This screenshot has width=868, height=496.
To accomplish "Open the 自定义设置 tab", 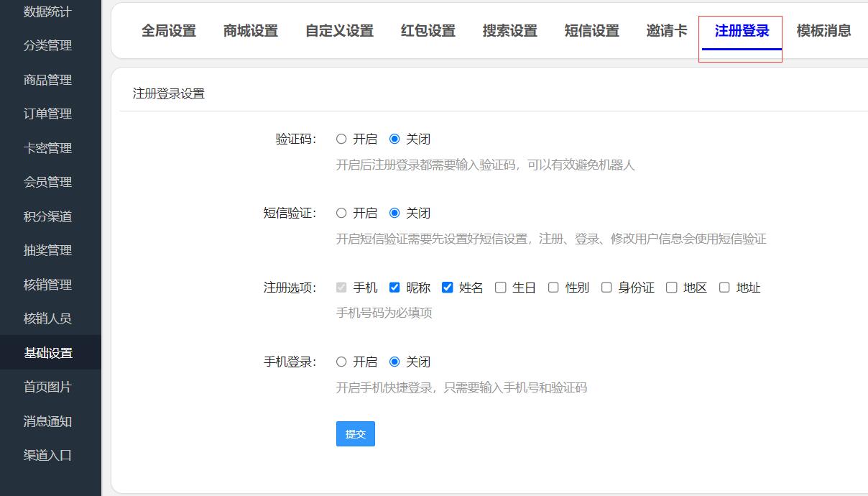I will 340,31.
